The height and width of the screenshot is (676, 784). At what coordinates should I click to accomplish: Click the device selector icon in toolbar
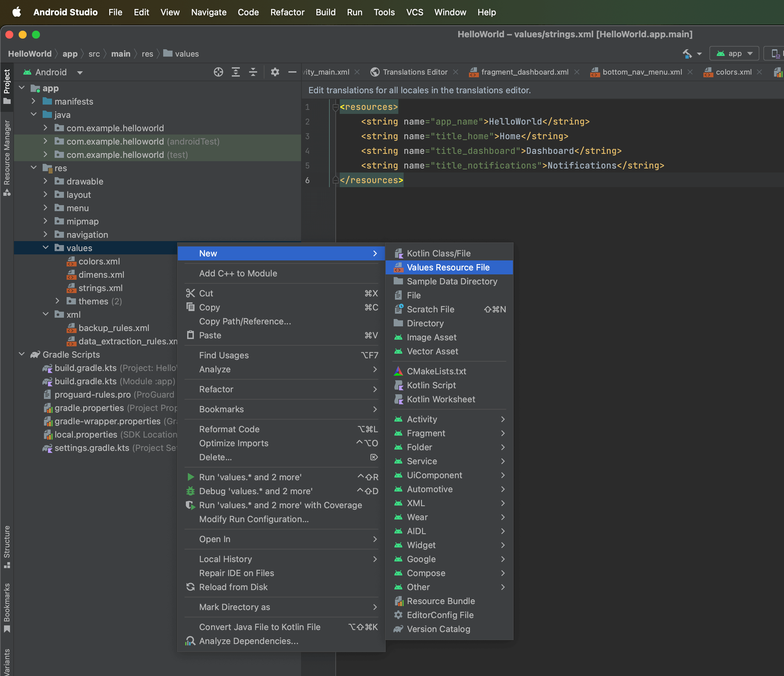point(775,54)
